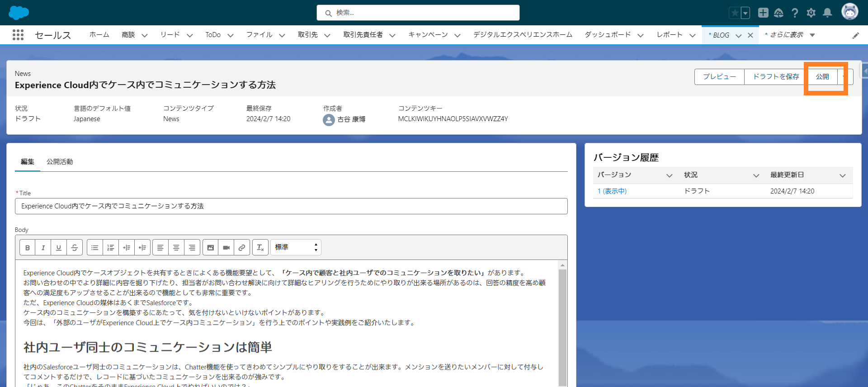Viewport: 868px width, 387px height.
Task: Sort by バージョン column header
Action: pyautogui.click(x=614, y=175)
